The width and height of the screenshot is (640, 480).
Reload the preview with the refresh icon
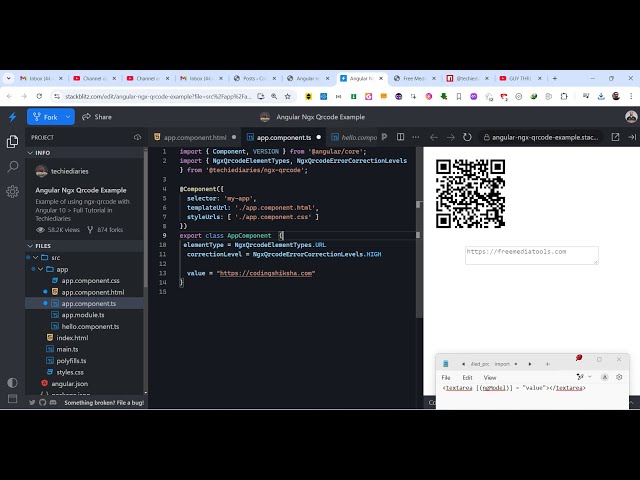point(468,137)
